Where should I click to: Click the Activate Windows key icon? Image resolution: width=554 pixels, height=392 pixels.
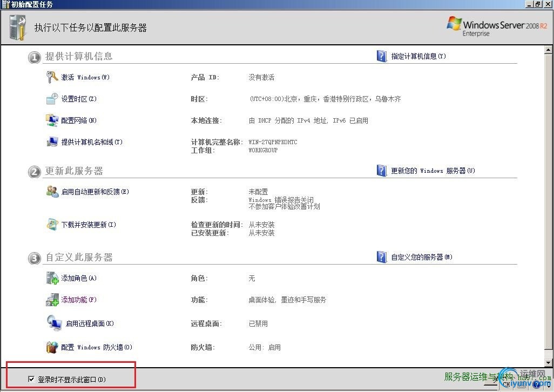click(52, 77)
